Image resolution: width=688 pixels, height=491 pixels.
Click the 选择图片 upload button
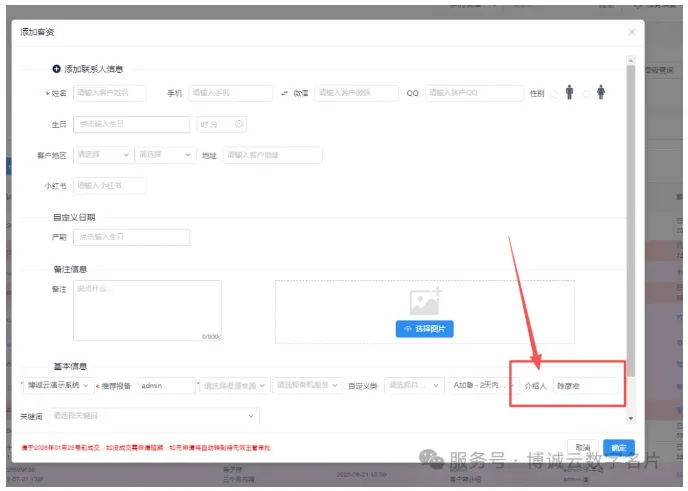coord(425,328)
